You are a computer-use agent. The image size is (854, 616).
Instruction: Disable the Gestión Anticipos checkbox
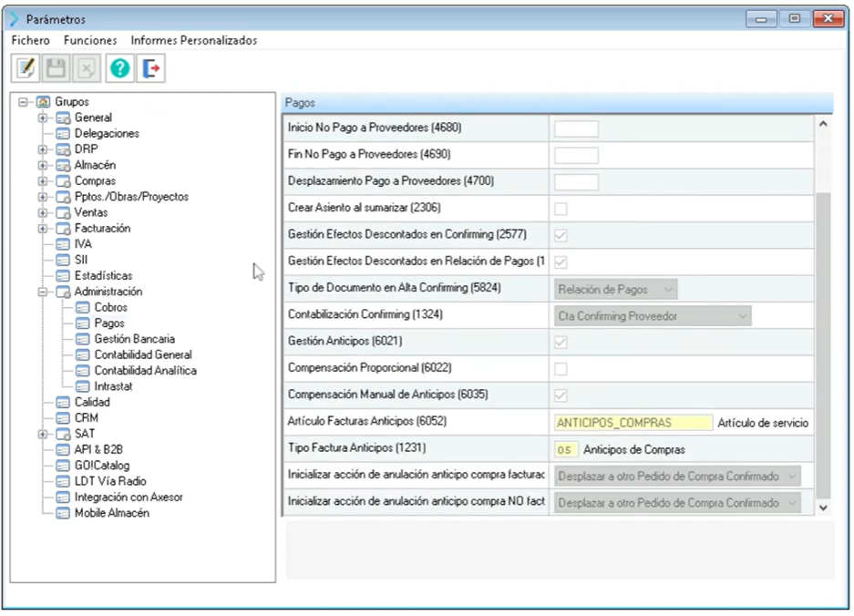561,342
